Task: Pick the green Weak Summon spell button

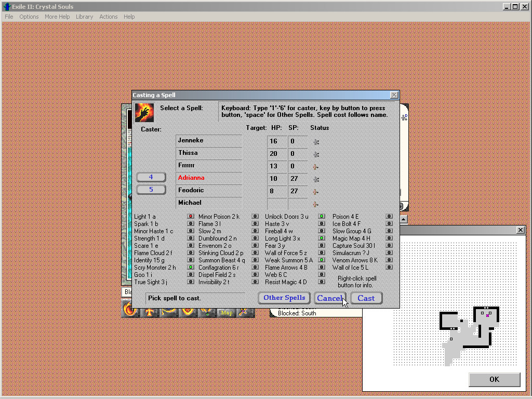Action: tap(322, 260)
